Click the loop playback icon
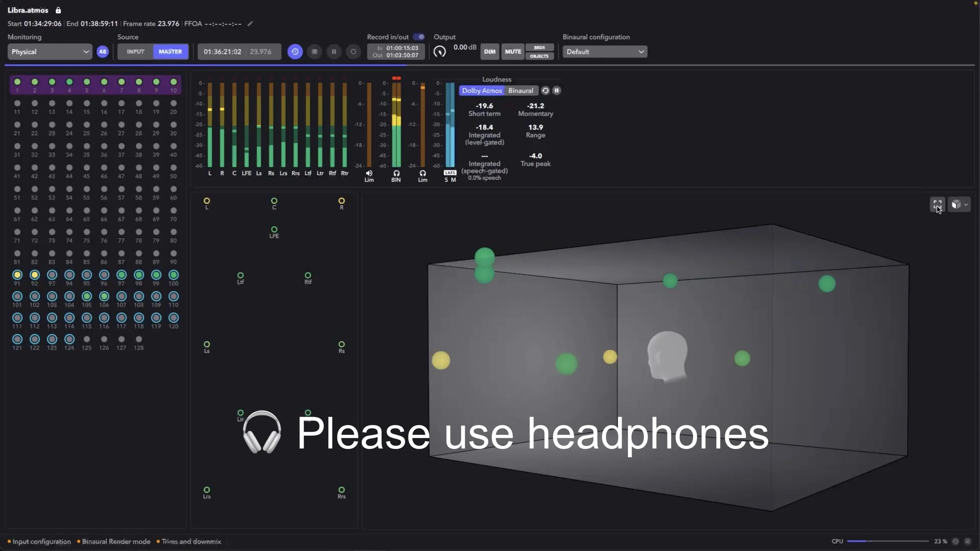 click(x=295, y=52)
